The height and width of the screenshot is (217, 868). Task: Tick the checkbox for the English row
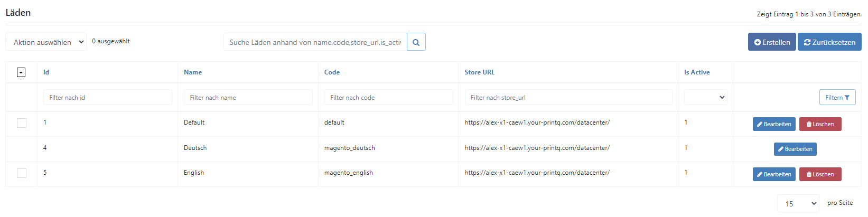click(x=22, y=173)
